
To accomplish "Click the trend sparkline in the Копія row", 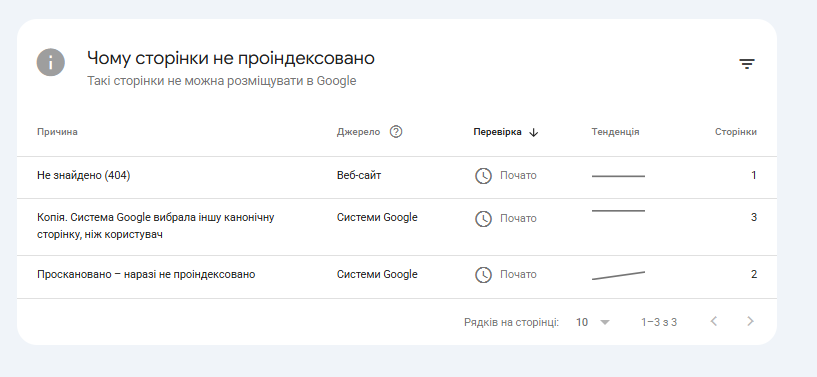I will point(618,211).
